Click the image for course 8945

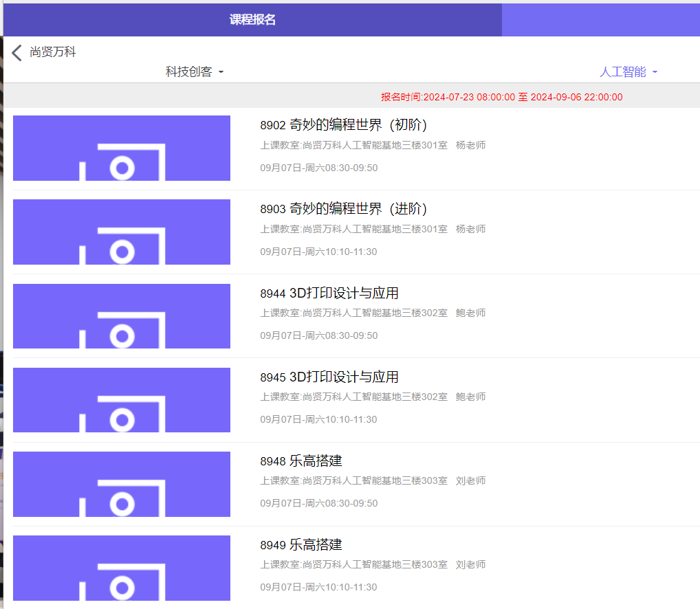coord(122,400)
